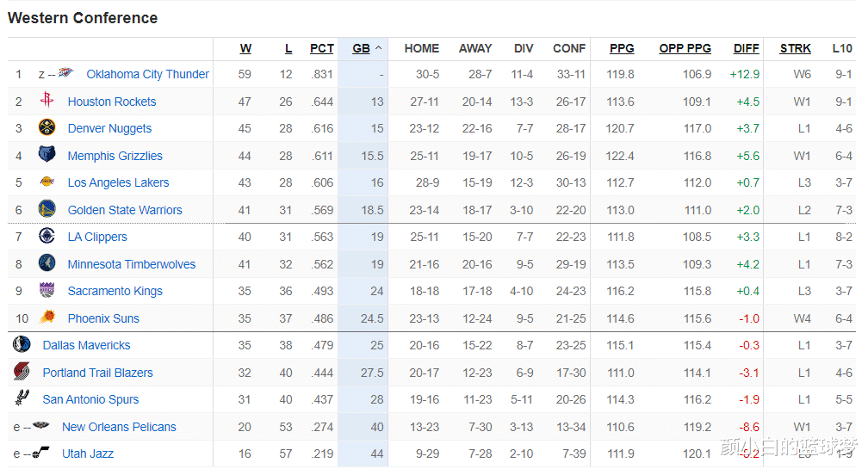
Task: Open the New Orleans Pelicans team link
Action: point(119,427)
